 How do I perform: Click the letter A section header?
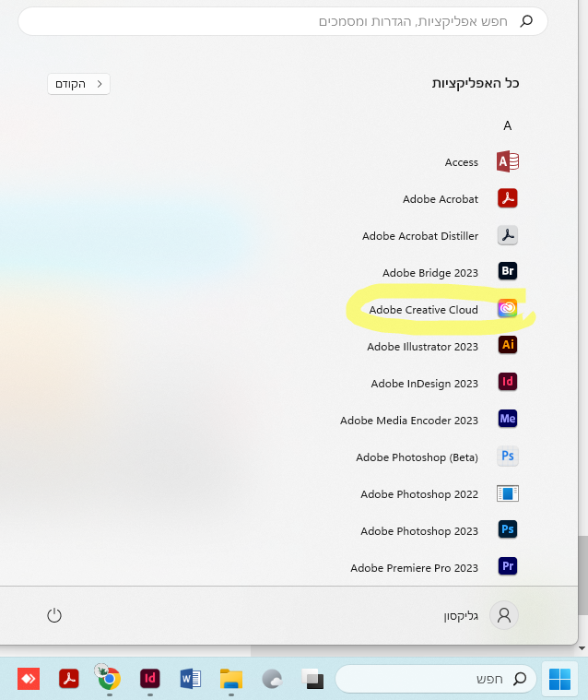click(x=507, y=126)
